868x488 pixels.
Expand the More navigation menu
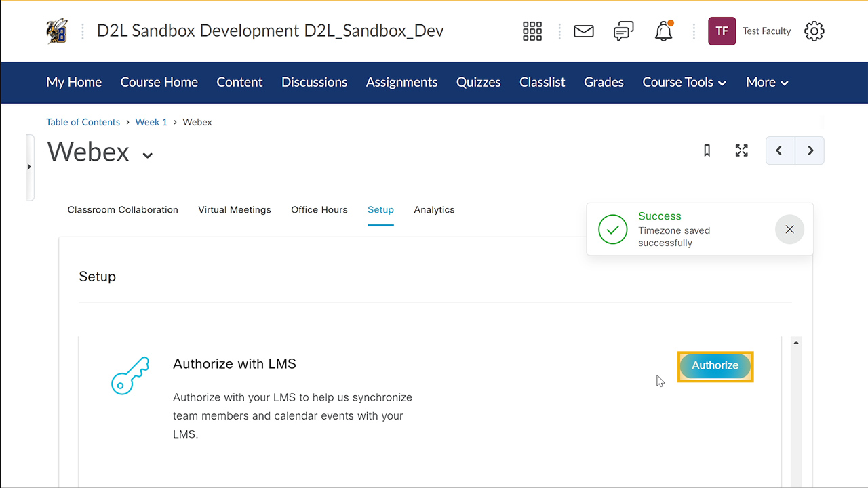[767, 82]
